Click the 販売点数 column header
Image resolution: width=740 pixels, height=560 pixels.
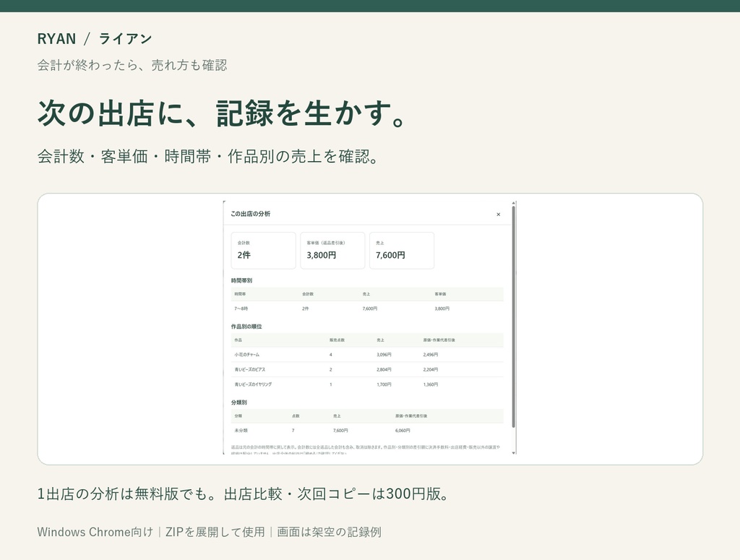point(337,340)
